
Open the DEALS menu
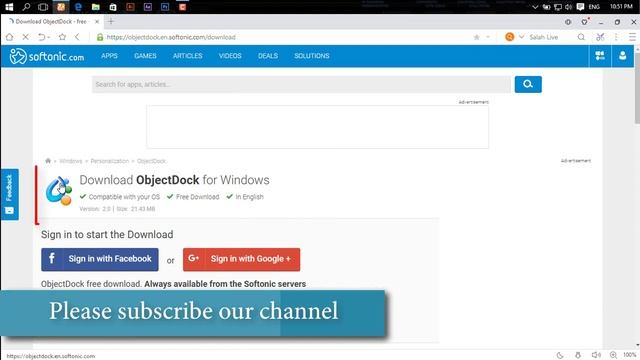click(268, 56)
